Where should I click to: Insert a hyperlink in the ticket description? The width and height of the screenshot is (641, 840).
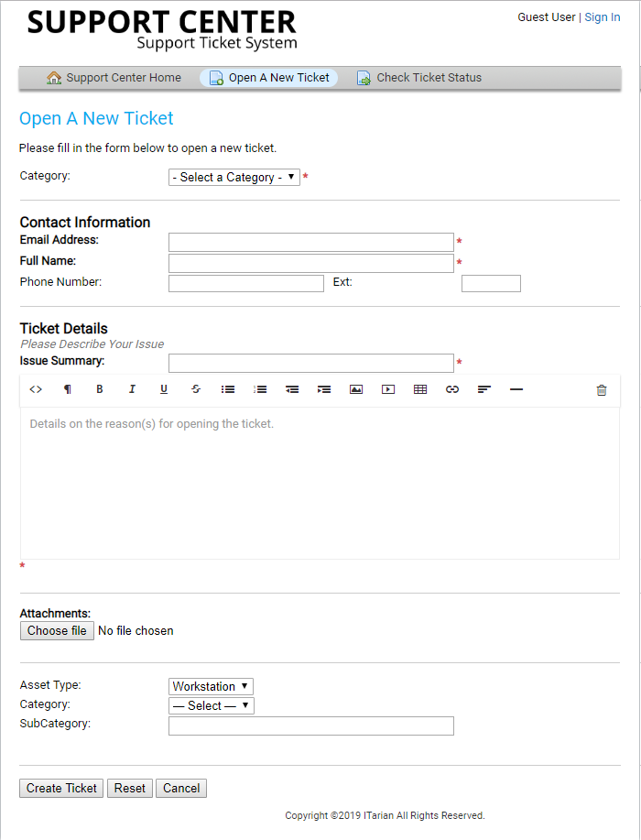pos(451,388)
